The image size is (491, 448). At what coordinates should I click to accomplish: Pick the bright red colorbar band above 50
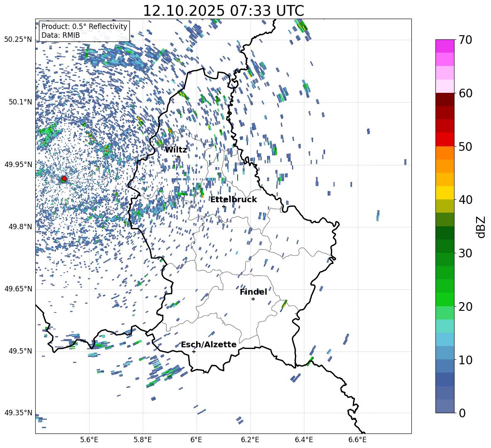(x=445, y=139)
